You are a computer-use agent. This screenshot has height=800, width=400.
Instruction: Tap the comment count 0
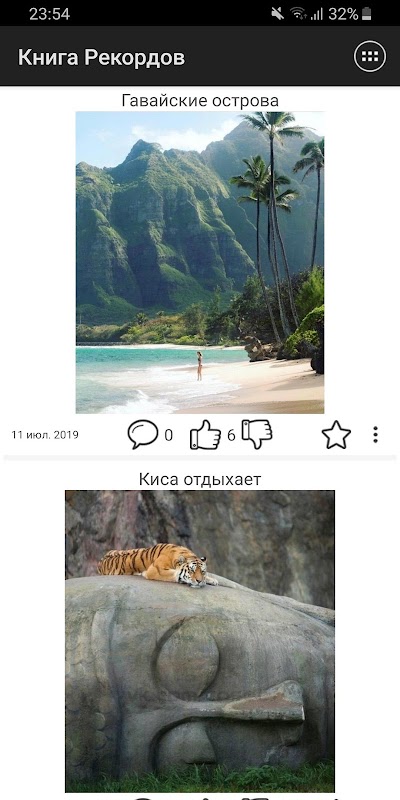[168, 435]
